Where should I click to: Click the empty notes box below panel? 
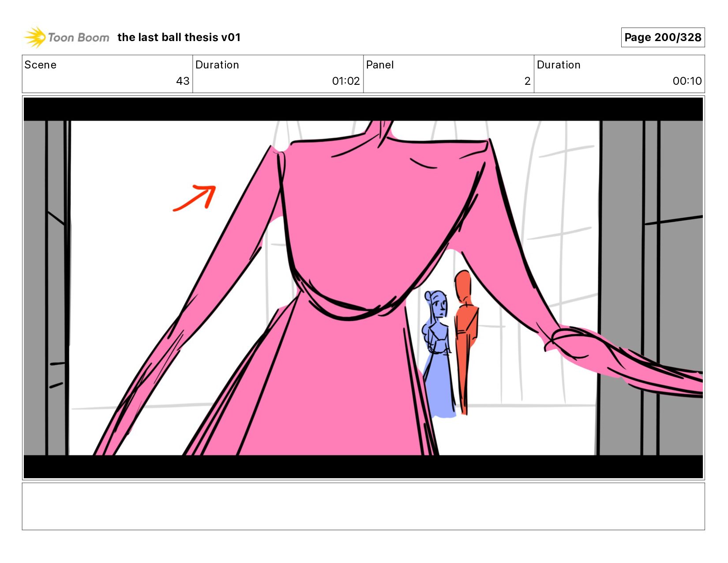click(x=363, y=506)
